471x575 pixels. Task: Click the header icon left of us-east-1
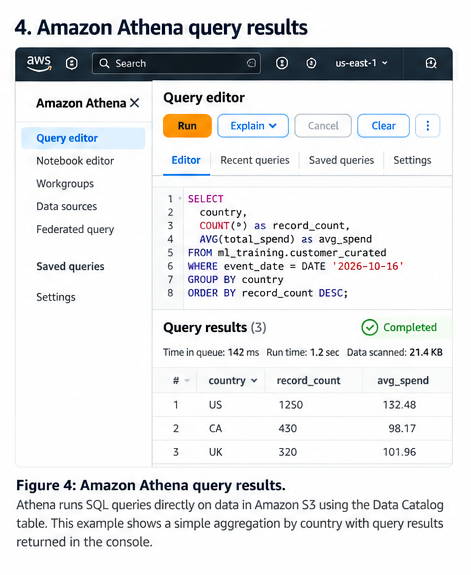point(311,63)
